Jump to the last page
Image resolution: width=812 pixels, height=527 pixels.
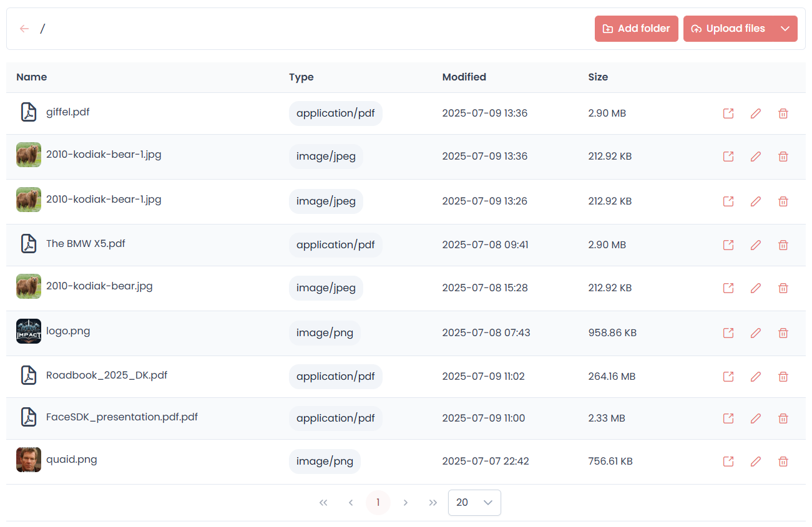point(433,503)
